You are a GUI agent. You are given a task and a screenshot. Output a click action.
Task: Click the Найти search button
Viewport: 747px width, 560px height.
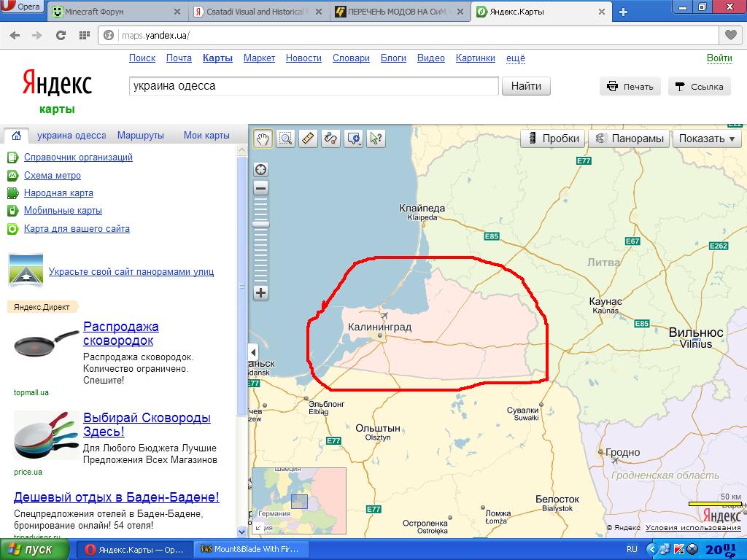(526, 86)
